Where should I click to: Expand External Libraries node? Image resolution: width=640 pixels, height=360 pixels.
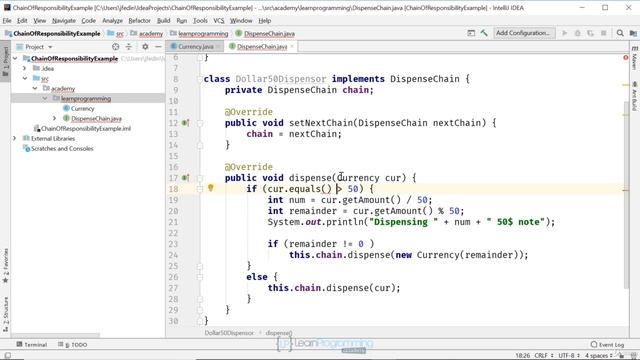(x=15, y=139)
